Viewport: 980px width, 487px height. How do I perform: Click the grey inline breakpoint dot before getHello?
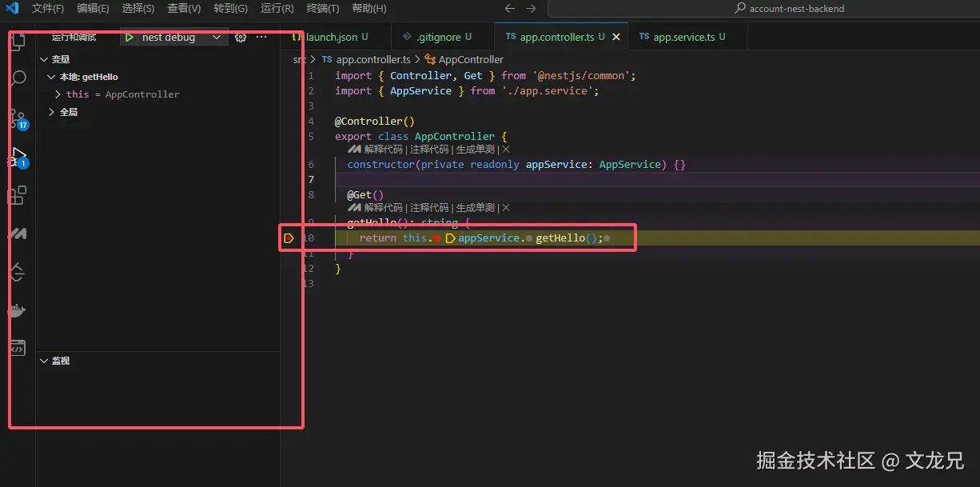pyautogui.click(x=529, y=238)
